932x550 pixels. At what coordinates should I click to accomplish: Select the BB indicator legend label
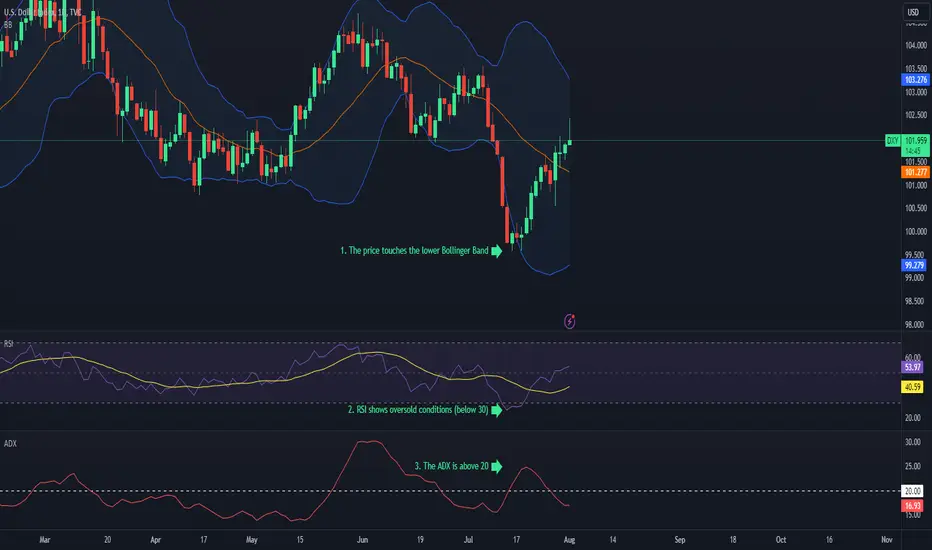tap(8, 25)
